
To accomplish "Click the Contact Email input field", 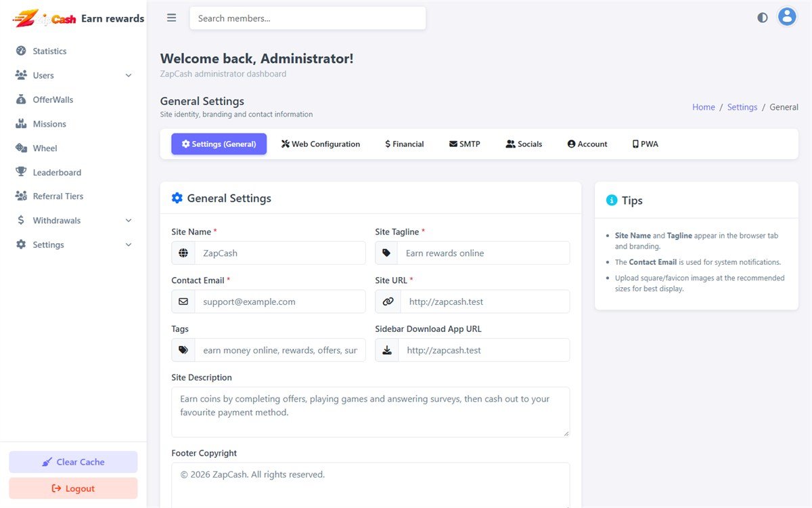I will [x=280, y=301].
